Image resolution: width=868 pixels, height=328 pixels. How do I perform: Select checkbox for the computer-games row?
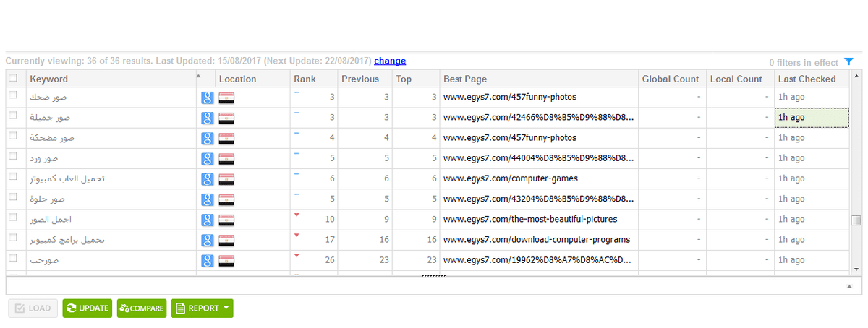pyautogui.click(x=13, y=177)
